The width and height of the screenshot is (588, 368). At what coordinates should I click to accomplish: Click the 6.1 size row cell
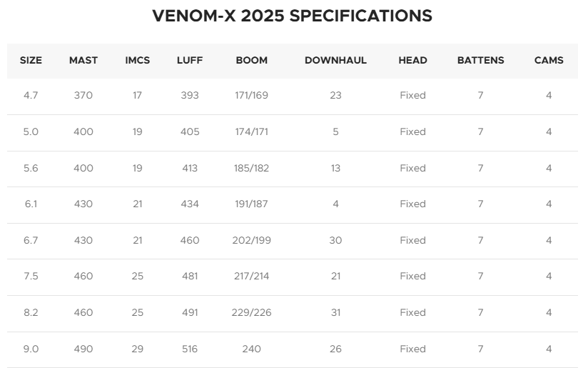point(31,204)
